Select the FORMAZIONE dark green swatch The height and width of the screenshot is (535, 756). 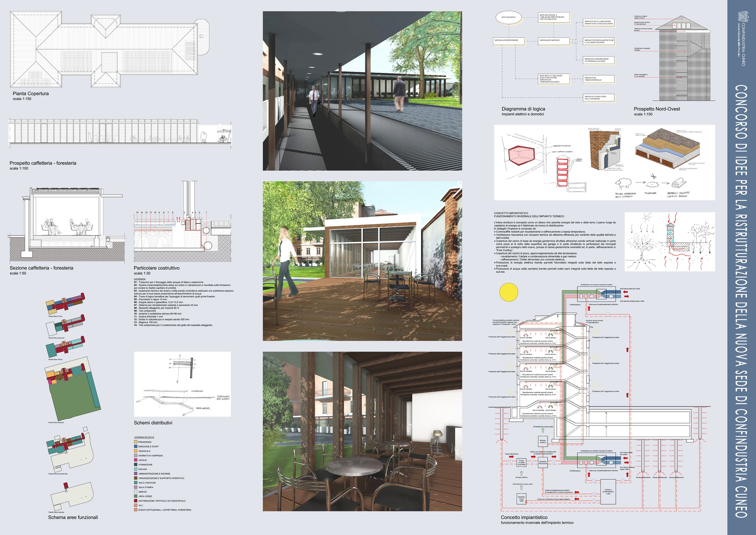coord(136,465)
